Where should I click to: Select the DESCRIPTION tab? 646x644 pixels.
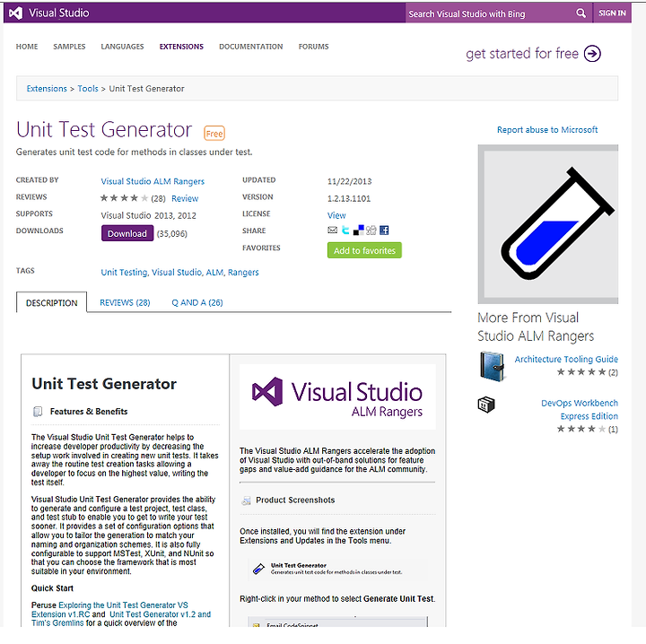click(51, 302)
